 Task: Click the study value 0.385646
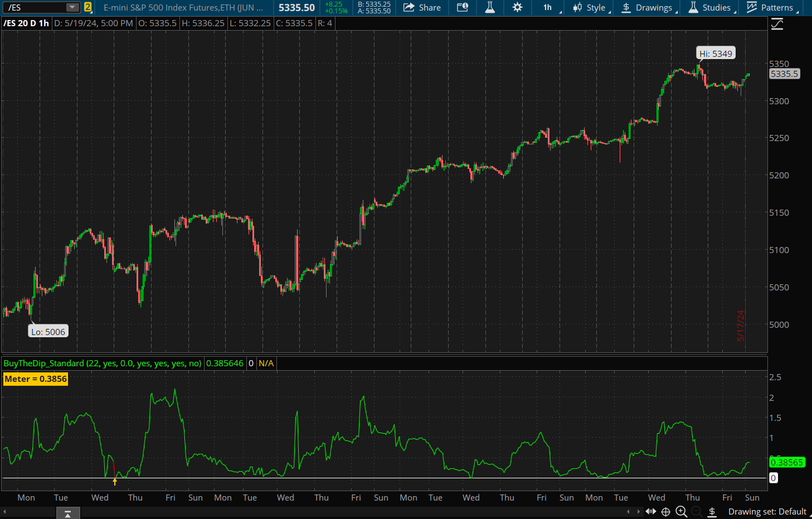click(225, 363)
